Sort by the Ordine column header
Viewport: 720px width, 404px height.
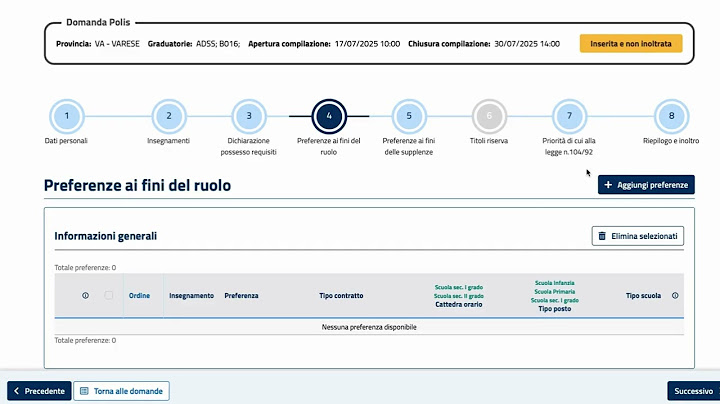tap(139, 296)
